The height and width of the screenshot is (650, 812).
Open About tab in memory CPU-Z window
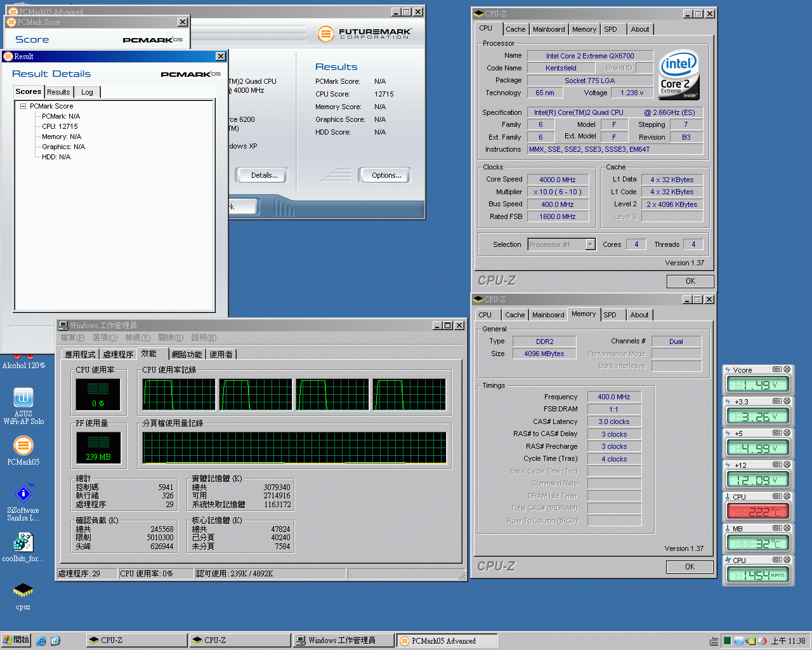639,315
